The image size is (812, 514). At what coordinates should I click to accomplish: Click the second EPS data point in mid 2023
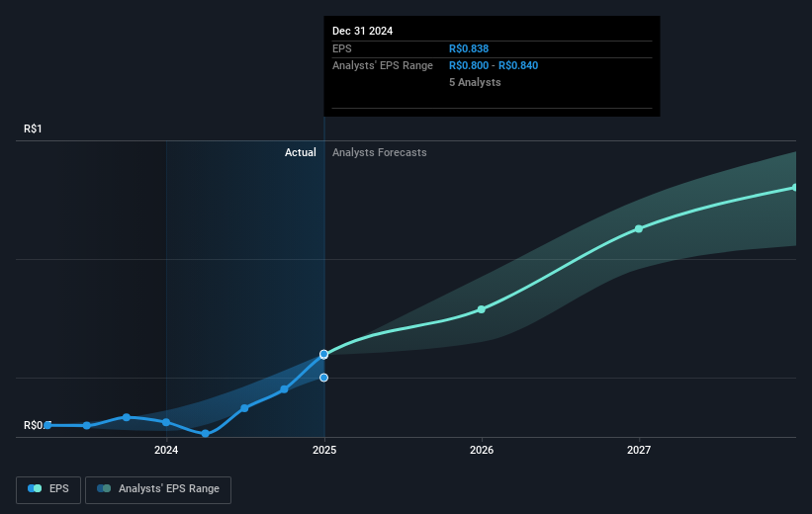[87, 425]
